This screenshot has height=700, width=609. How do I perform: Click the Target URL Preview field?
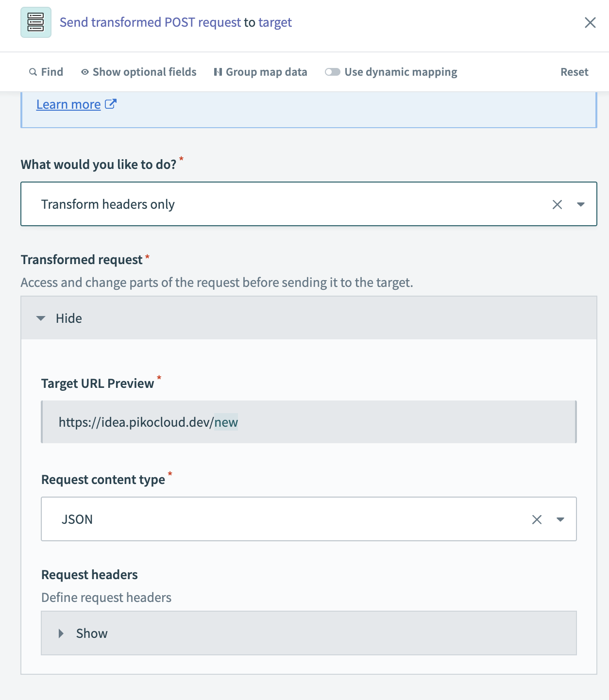[308, 422]
